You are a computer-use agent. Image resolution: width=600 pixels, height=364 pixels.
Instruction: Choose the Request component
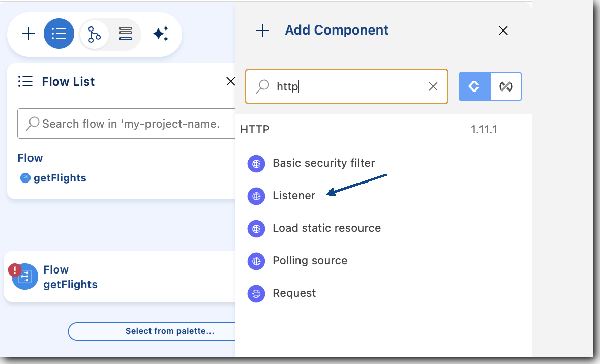pyautogui.click(x=294, y=293)
